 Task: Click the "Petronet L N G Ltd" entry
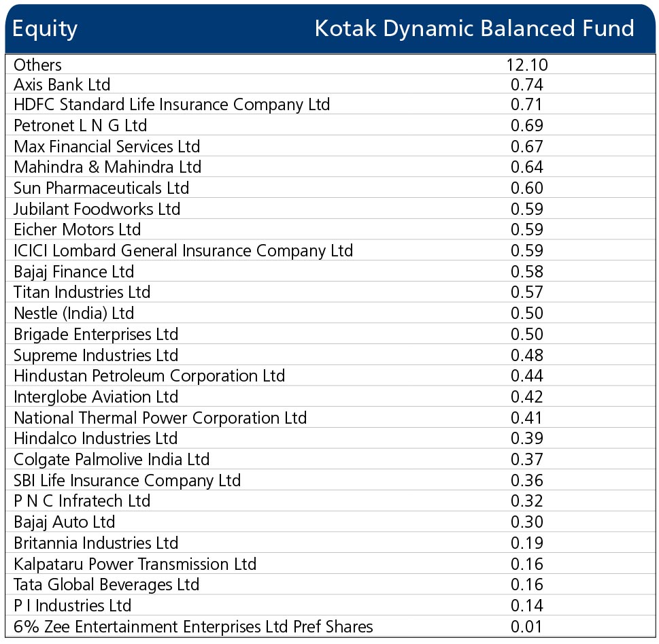click(x=80, y=125)
